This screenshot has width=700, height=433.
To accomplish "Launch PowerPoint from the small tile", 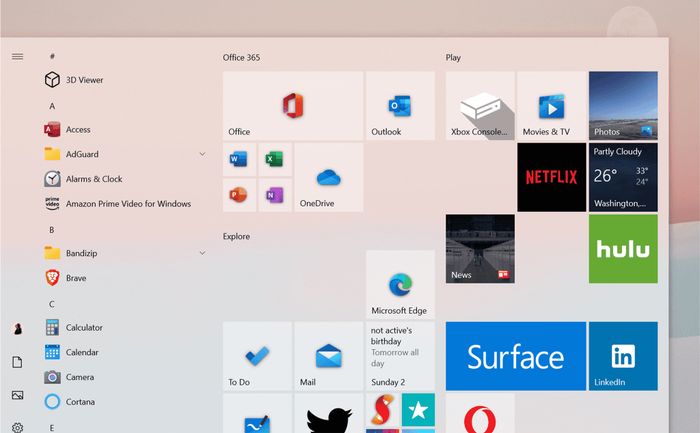I will (239, 195).
